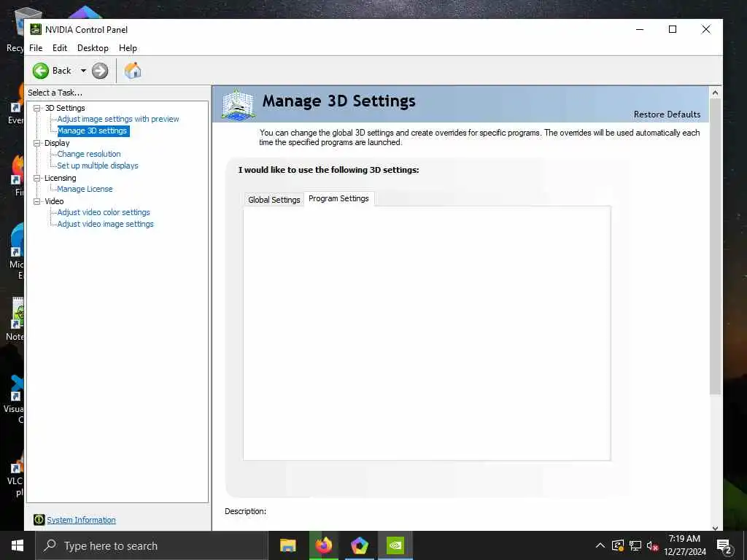Click the security tray icon beside network
747x560 pixels.
pyautogui.click(x=617, y=545)
